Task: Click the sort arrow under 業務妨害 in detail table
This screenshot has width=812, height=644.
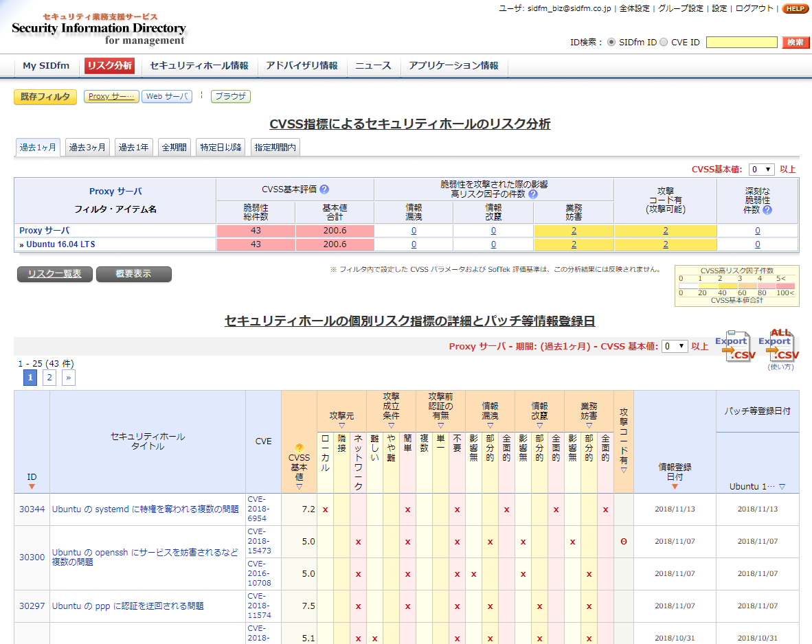Action: click(589, 426)
